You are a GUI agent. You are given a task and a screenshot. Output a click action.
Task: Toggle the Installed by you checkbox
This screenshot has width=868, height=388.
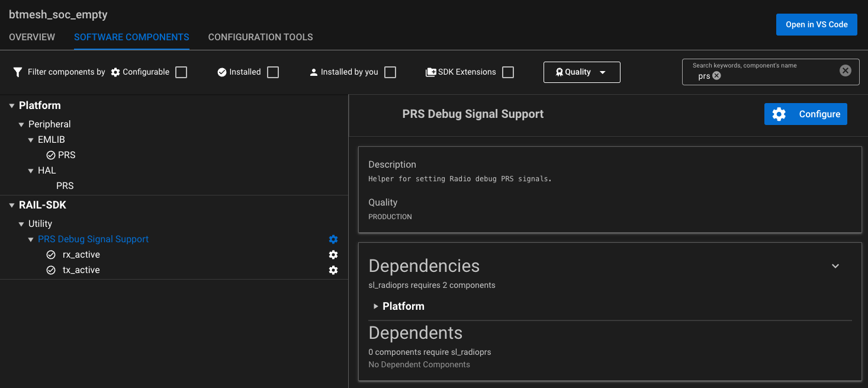click(390, 72)
